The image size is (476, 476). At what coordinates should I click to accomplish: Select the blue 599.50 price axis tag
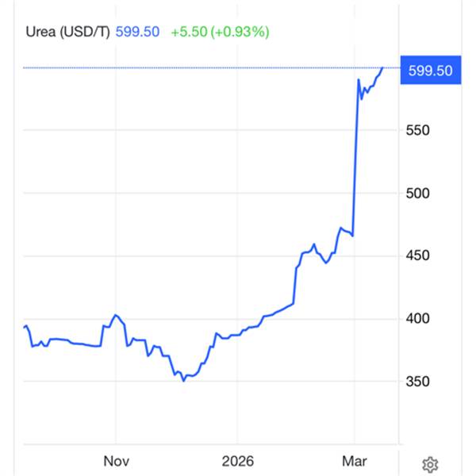pyautogui.click(x=429, y=70)
